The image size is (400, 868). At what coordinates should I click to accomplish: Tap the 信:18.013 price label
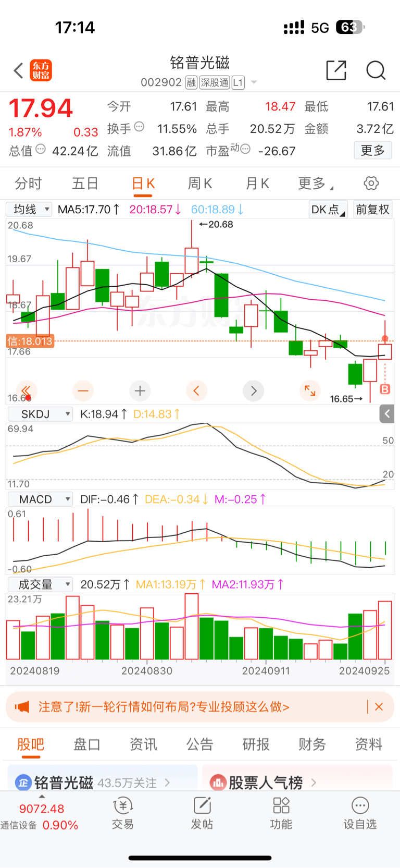(30, 341)
